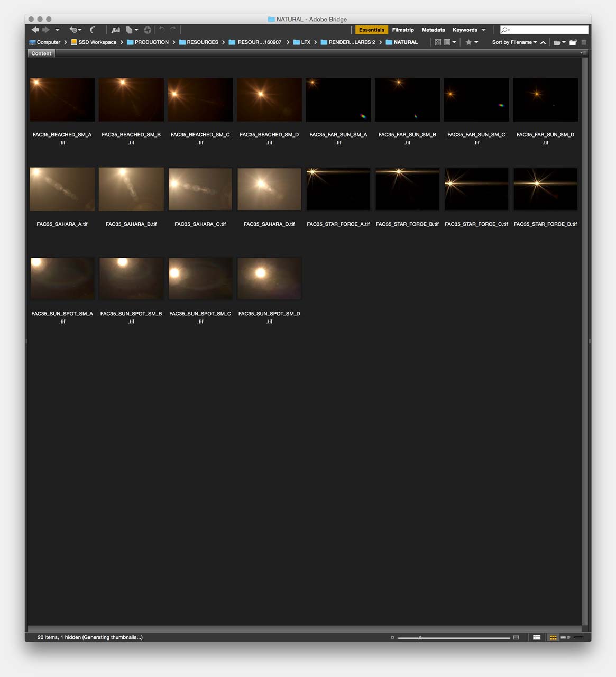Reveal recent files with the boomerang icon
Image resolution: width=616 pixels, height=677 pixels.
coord(75,30)
